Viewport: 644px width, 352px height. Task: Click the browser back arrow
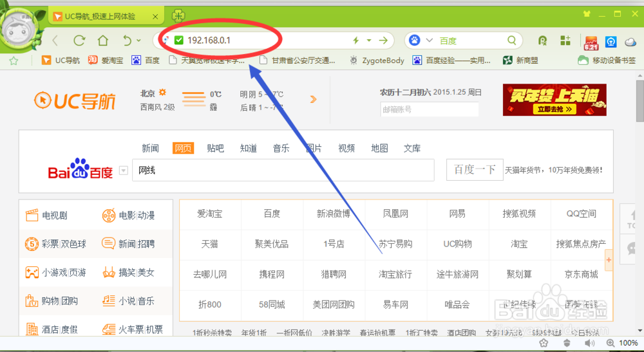(x=56, y=41)
